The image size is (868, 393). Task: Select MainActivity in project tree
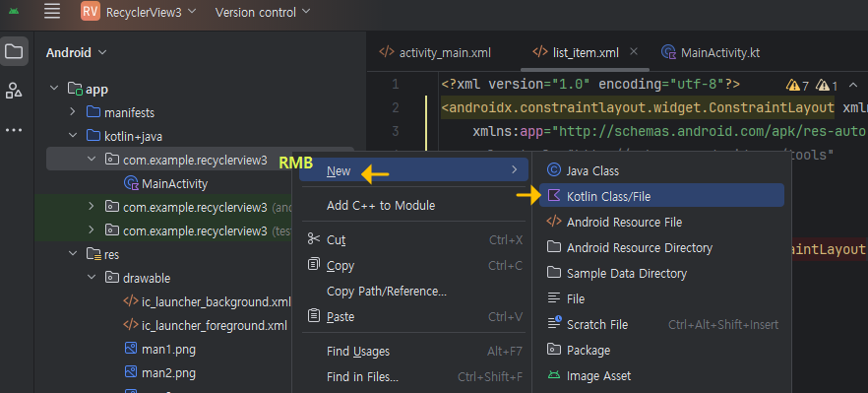(174, 183)
